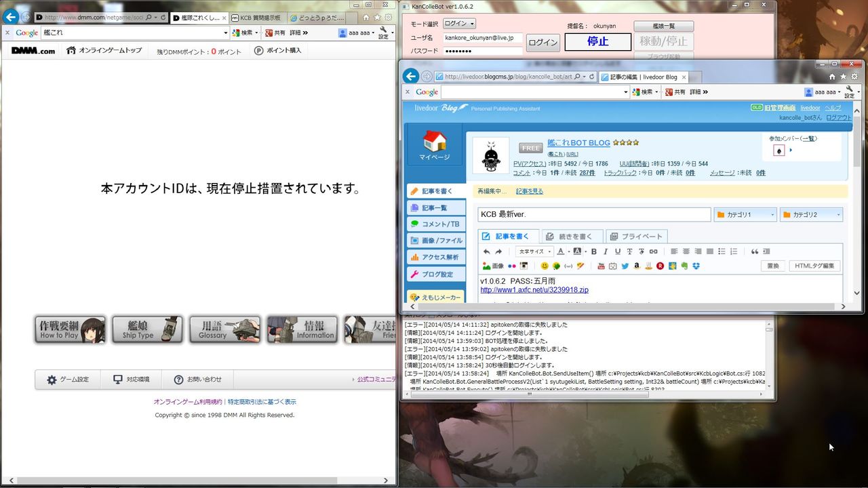Image resolution: width=868 pixels, height=488 pixels.
Task: Click ポイント購入 on DMM page
Action: (278, 50)
